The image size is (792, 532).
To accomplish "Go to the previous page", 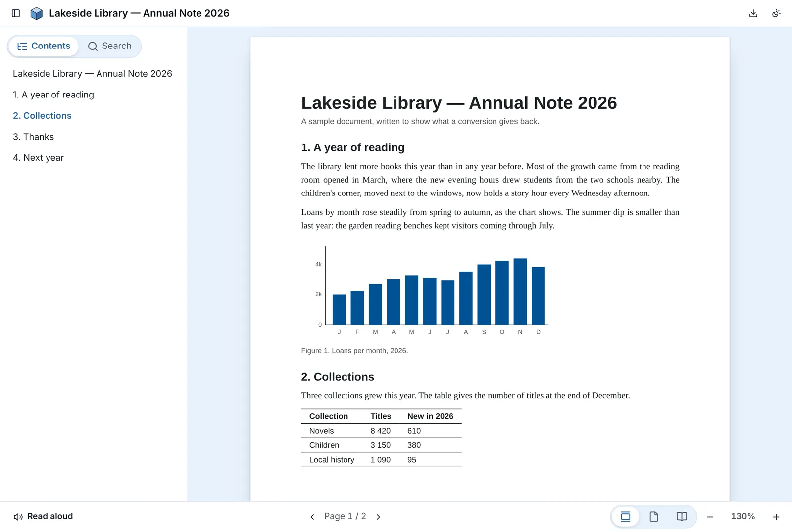I will coord(312,517).
